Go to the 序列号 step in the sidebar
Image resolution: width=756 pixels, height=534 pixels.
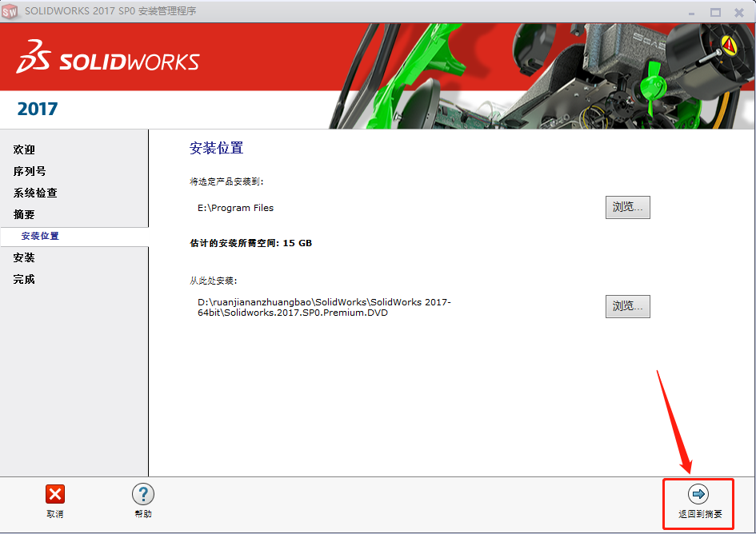coord(30,171)
